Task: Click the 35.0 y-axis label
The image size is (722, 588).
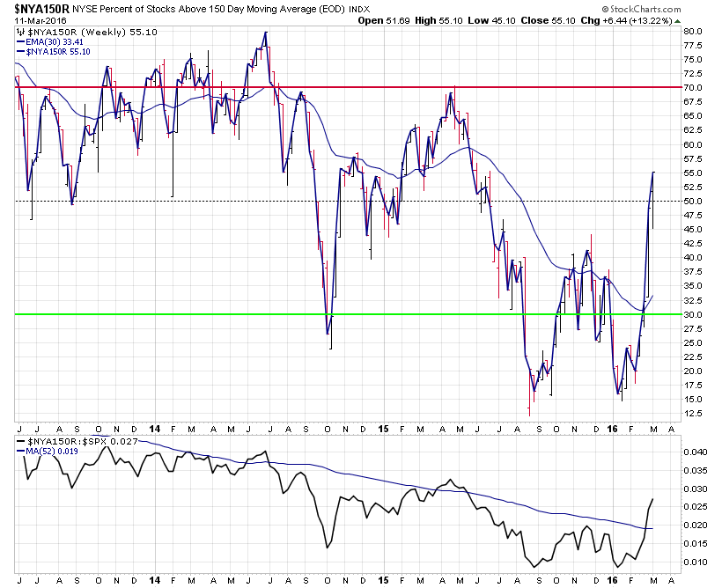Action: coord(693,286)
